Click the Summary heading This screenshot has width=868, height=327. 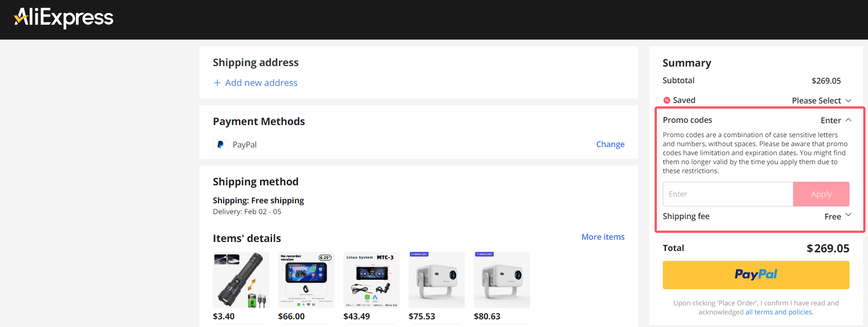pos(687,63)
